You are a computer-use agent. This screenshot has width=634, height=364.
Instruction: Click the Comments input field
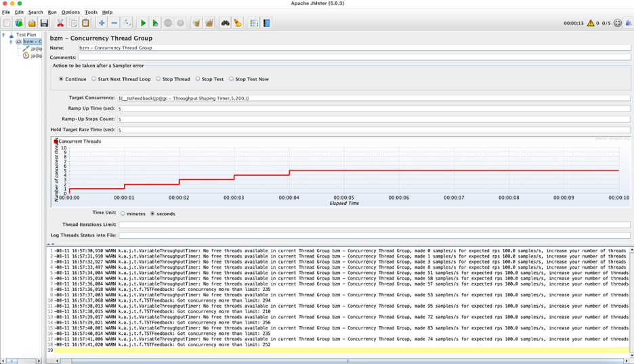354,58
